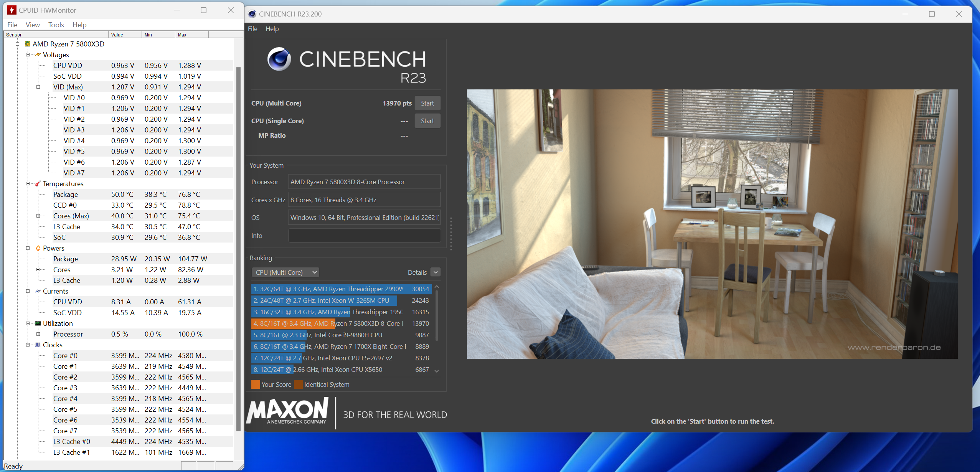Click the Powers flame icon
980x472 pixels.
[x=38, y=248]
